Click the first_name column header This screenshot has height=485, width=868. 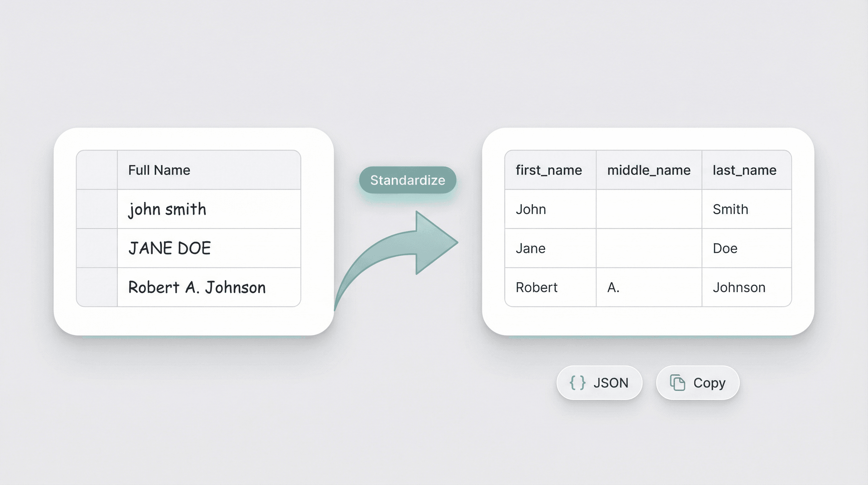pyautogui.click(x=549, y=170)
